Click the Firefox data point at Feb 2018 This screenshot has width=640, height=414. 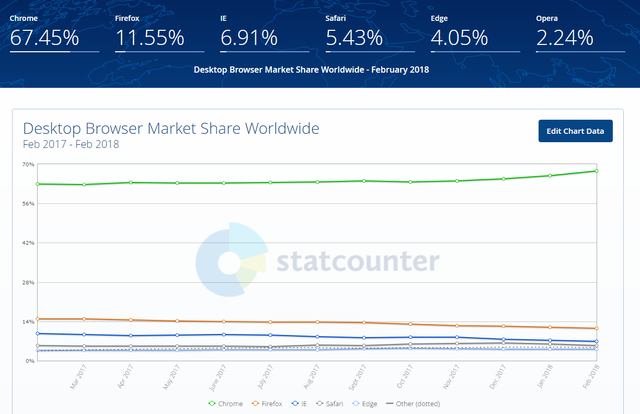tap(597, 328)
